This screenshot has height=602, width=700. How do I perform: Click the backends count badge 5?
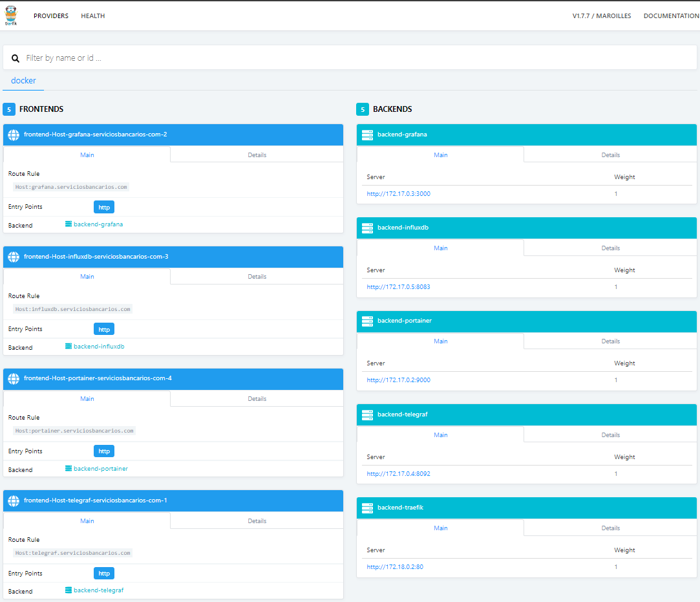(363, 109)
